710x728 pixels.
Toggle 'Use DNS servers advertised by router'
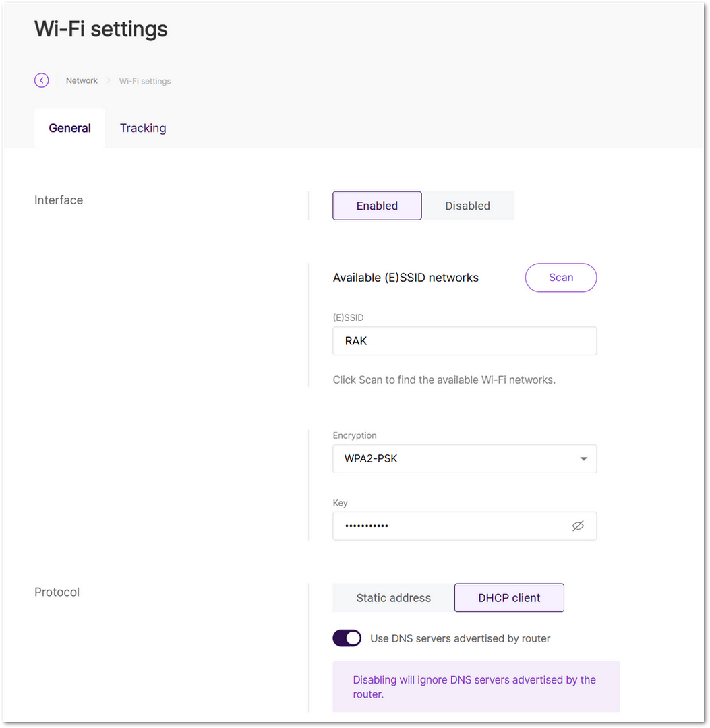347,638
